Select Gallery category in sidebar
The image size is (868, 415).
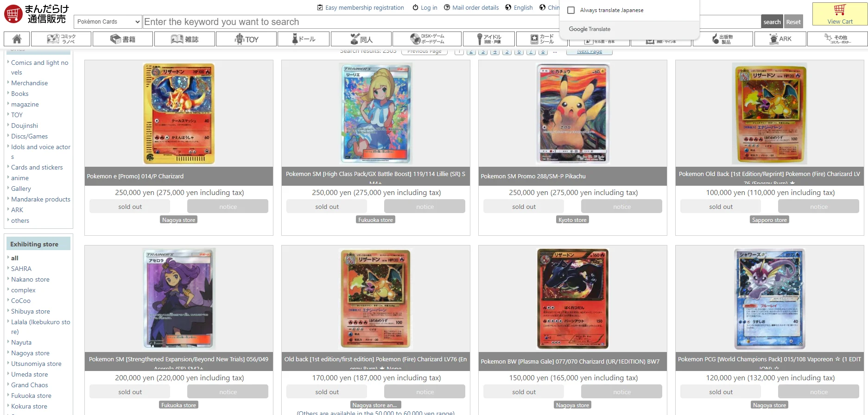pos(21,189)
